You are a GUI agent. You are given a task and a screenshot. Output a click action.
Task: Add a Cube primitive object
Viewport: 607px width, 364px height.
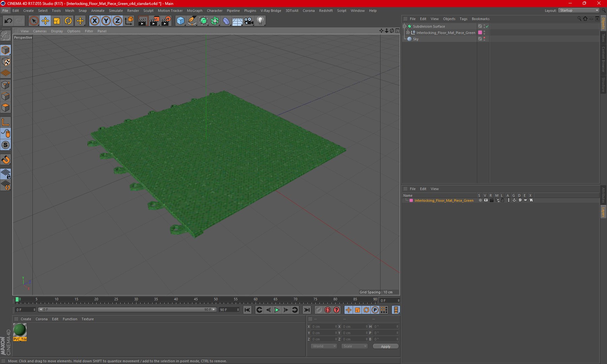tap(180, 21)
